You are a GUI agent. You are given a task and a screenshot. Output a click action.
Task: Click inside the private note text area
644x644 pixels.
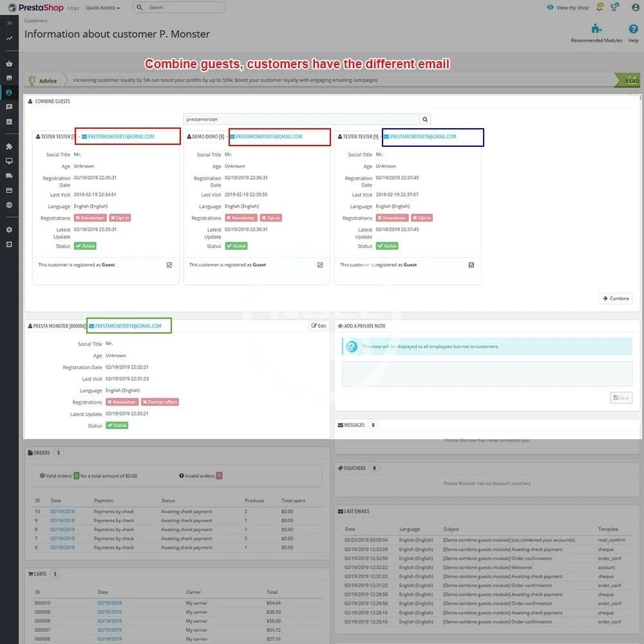pos(487,374)
